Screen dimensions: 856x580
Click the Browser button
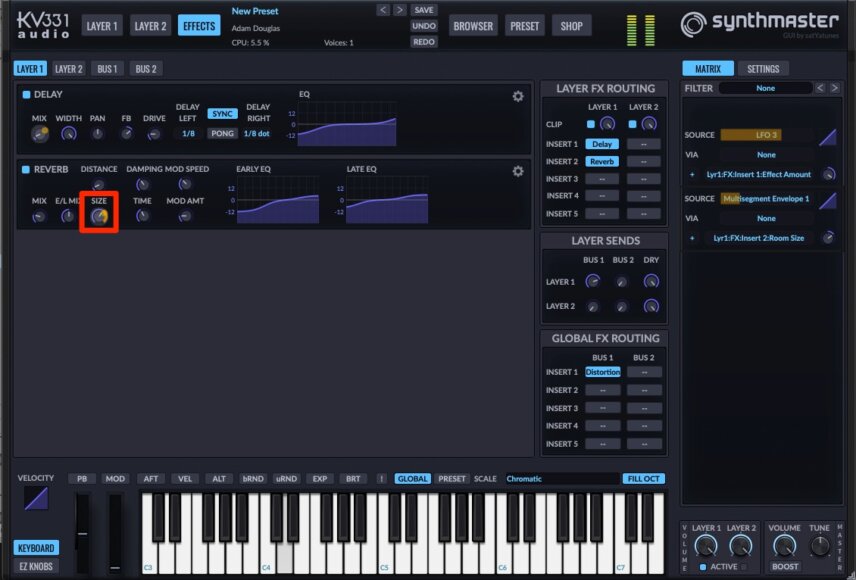(x=473, y=26)
